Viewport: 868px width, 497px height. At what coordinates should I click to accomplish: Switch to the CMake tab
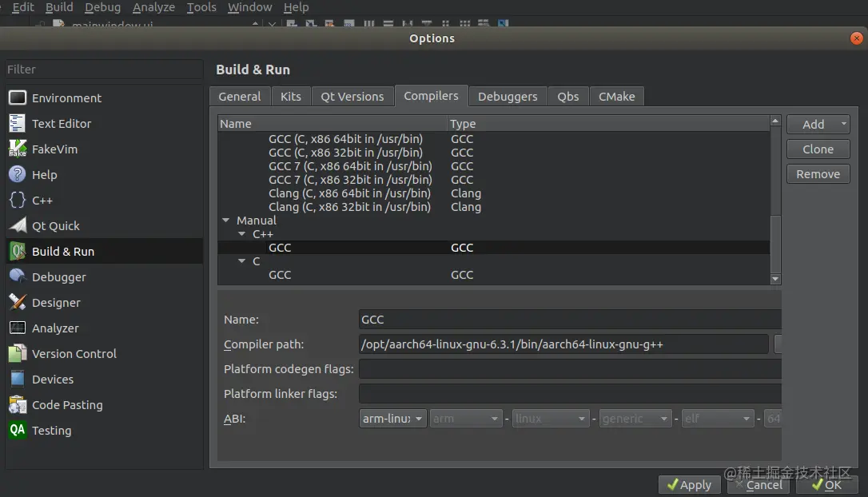(x=617, y=97)
